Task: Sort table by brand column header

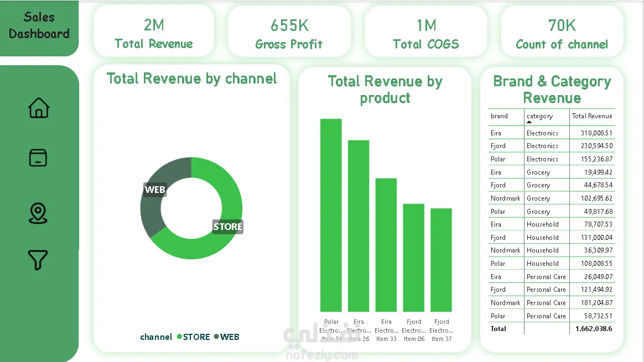Action: coord(499,116)
